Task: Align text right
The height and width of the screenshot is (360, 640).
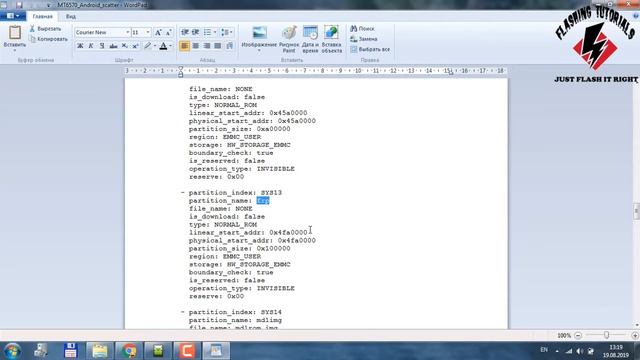Action: [207, 46]
